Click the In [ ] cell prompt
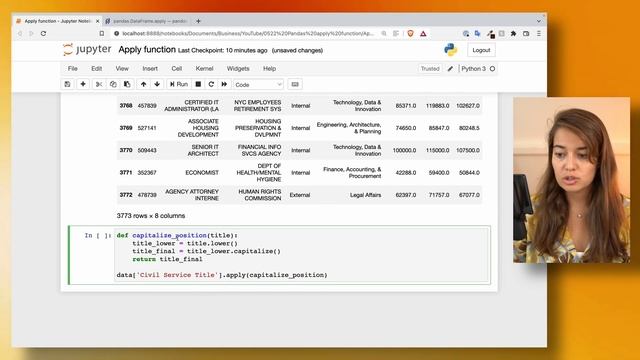This screenshot has height=360, width=640. pos(98,236)
